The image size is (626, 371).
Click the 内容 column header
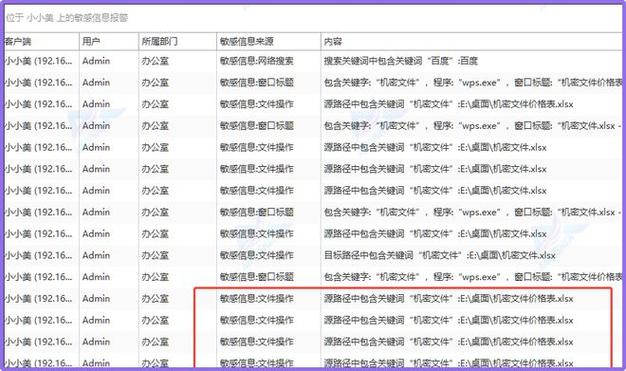[472, 41]
